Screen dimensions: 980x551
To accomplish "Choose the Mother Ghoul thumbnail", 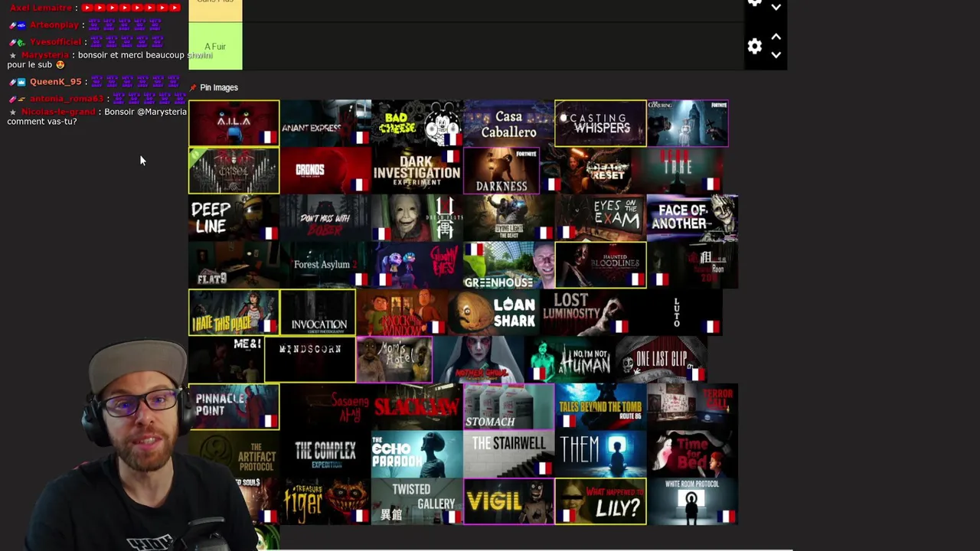I will click(x=479, y=360).
